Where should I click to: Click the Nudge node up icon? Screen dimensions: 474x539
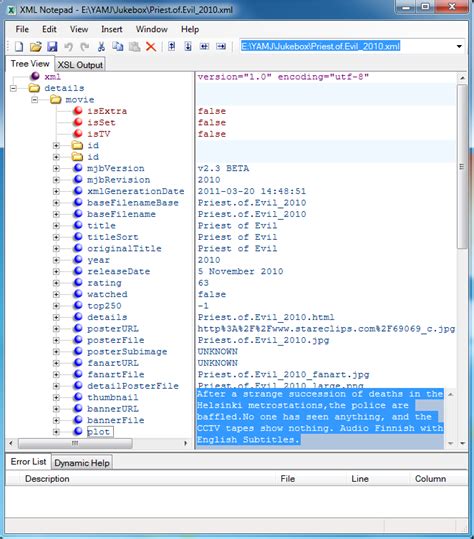point(172,46)
